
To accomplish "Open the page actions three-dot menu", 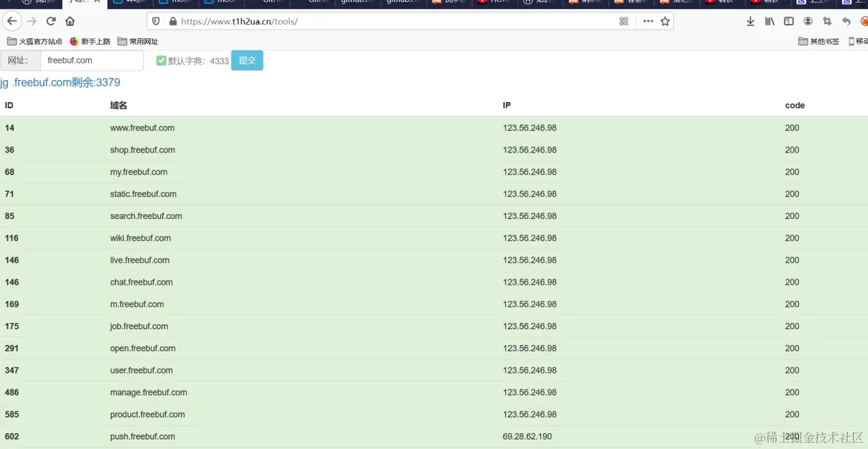I will [648, 21].
